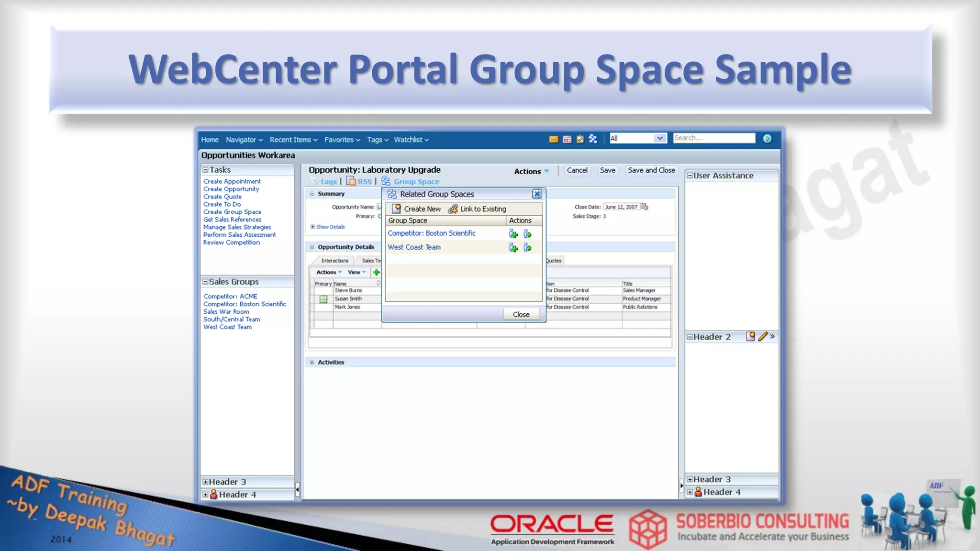Toggle the primary marker on Susan Smith row
Screen dimensions: 980x551
(x=323, y=299)
